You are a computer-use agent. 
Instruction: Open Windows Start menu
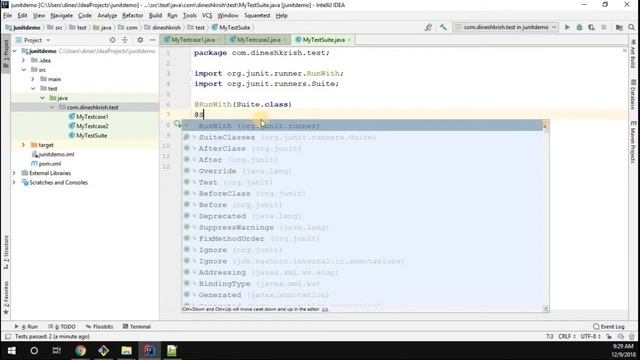pyautogui.click(x=11, y=351)
